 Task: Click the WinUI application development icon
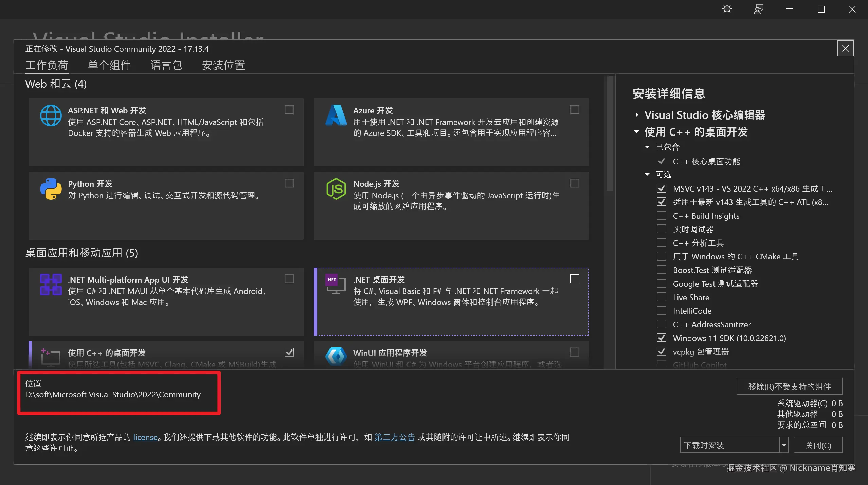pyautogui.click(x=336, y=357)
